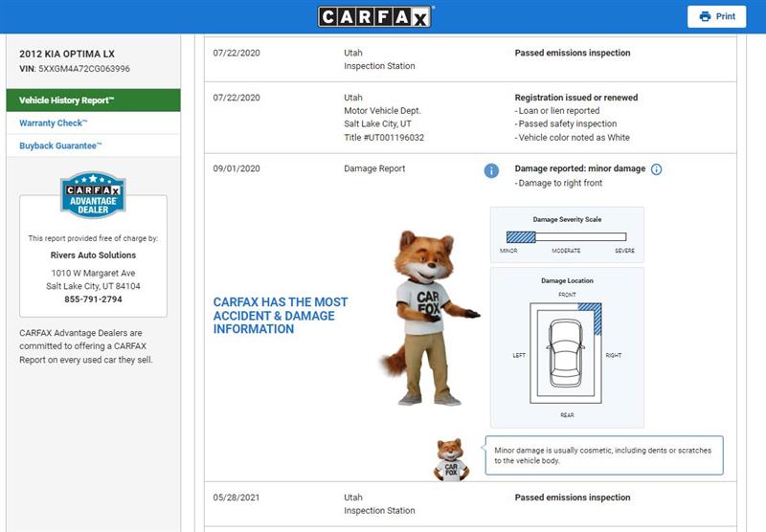This screenshot has height=532, width=766.
Task: Click the Title #UT001196032 text
Action: click(x=384, y=138)
